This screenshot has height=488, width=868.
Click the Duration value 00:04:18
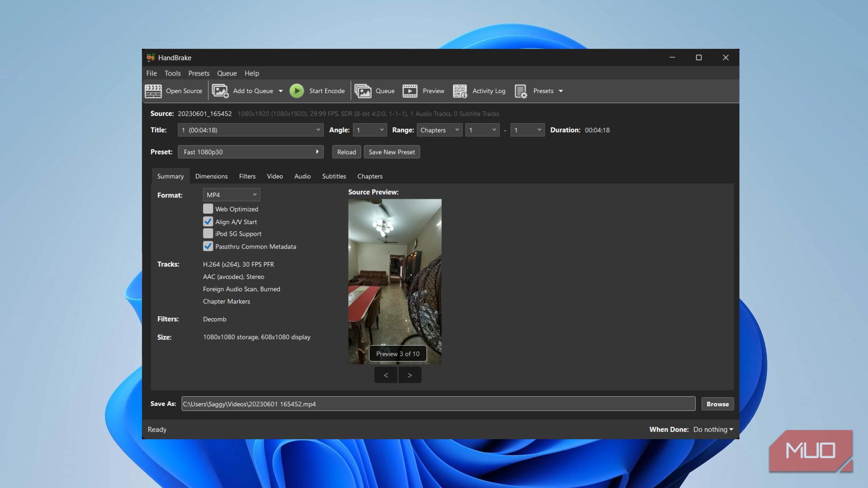pyautogui.click(x=597, y=130)
